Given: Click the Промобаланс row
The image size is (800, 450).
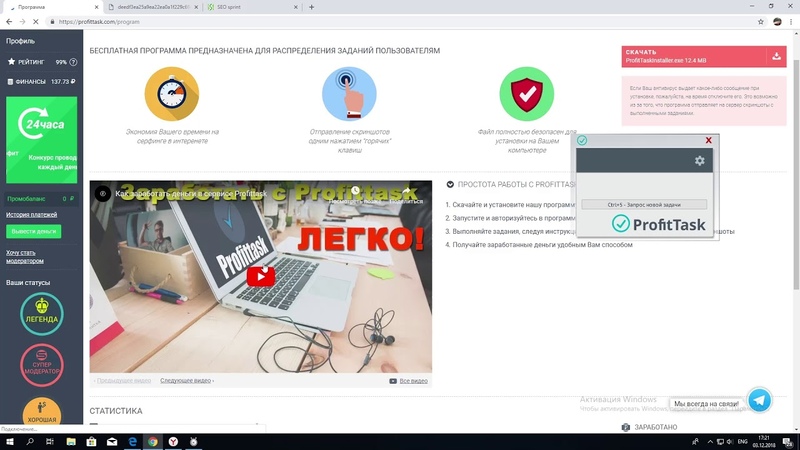Looking at the screenshot, I should click(41, 199).
